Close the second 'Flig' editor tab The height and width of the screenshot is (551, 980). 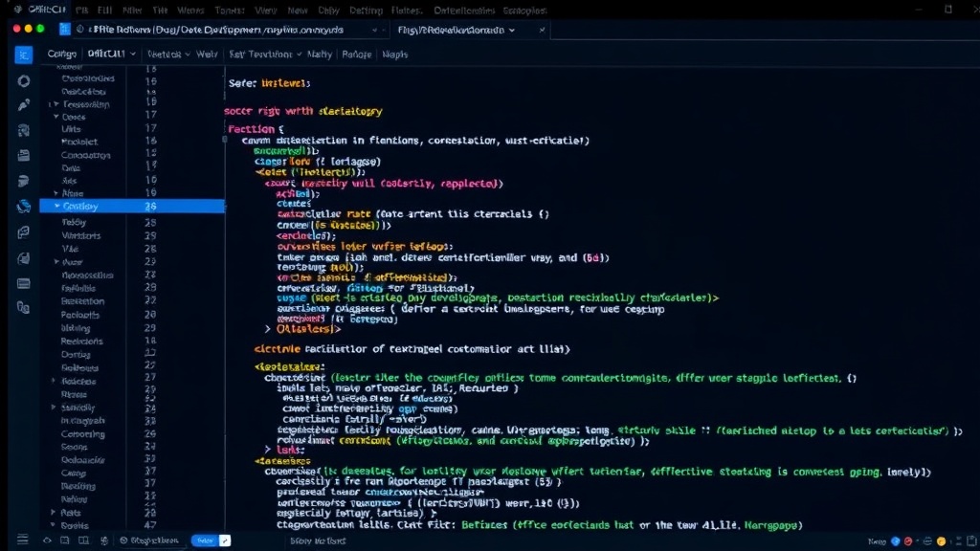(x=542, y=30)
